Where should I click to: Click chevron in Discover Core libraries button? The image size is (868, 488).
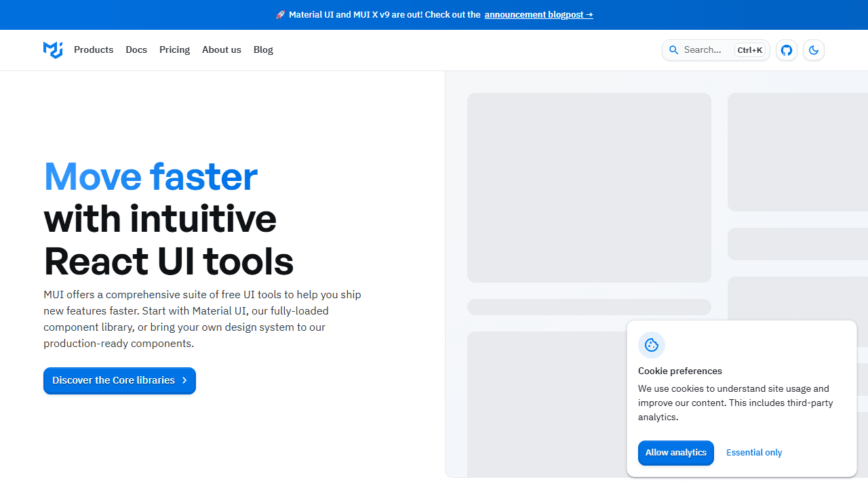click(184, 380)
